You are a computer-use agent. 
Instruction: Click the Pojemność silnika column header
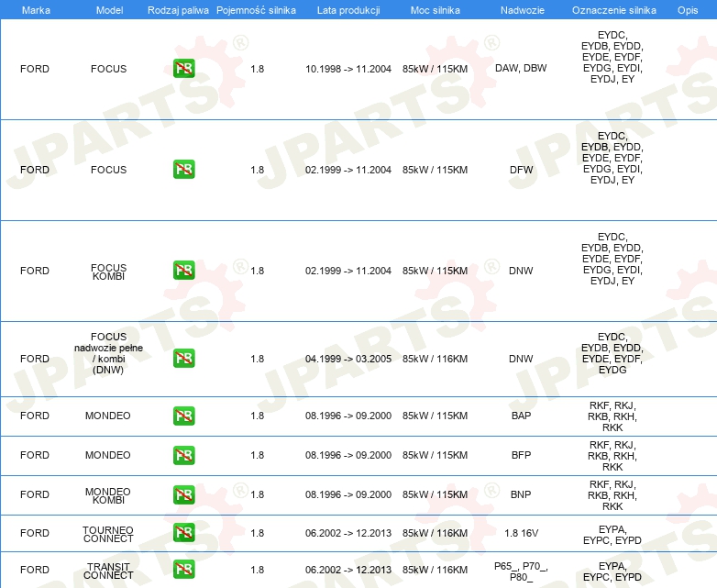coord(256,10)
